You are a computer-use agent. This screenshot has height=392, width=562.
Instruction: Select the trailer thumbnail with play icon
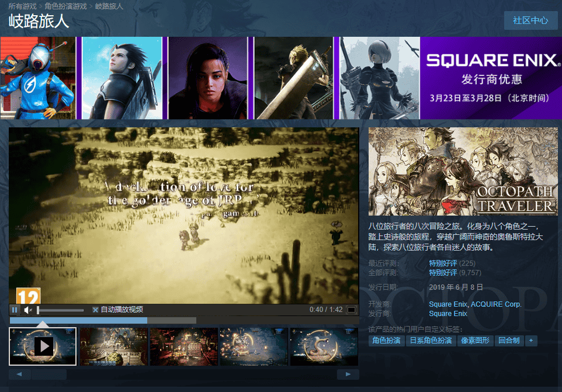coord(43,346)
